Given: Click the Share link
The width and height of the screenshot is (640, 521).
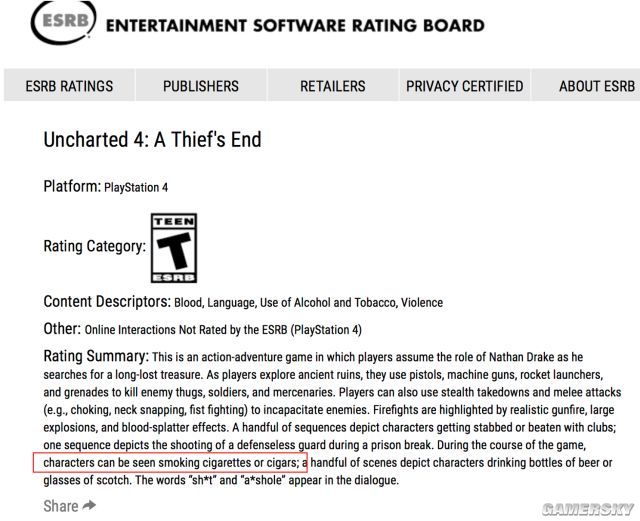Looking at the screenshot, I should (60, 506).
